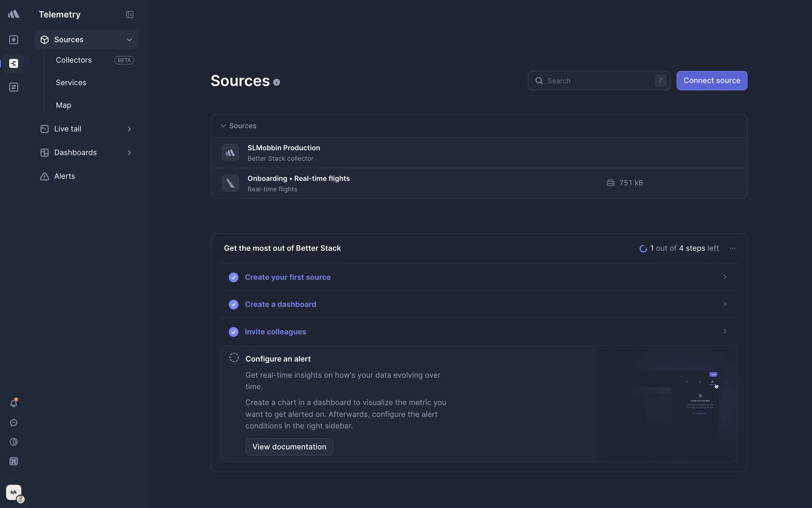The height and width of the screenshot is (508, 812).
Task: Go to Alerts in sidebar
Action: (x=64, y=176)
